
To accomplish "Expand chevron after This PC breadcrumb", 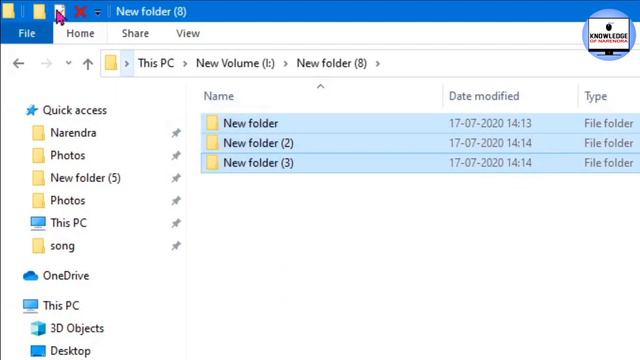I will point(185,64).
